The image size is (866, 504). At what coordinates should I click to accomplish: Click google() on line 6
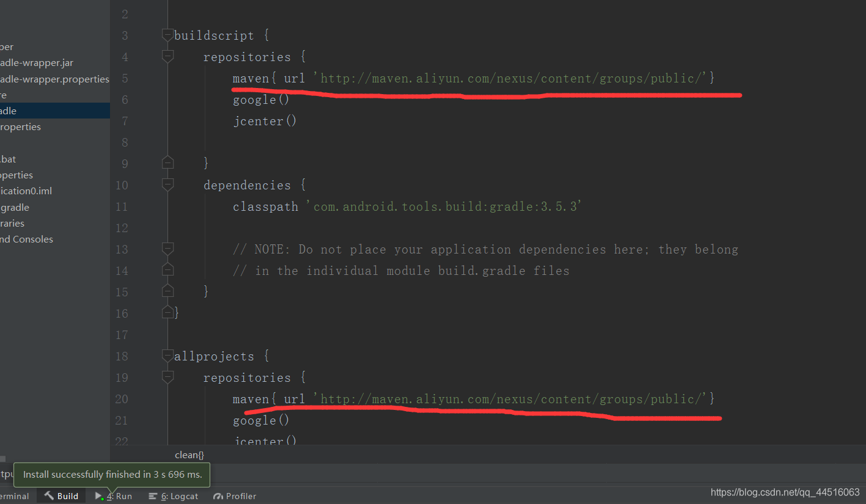(x=261, y=100)
